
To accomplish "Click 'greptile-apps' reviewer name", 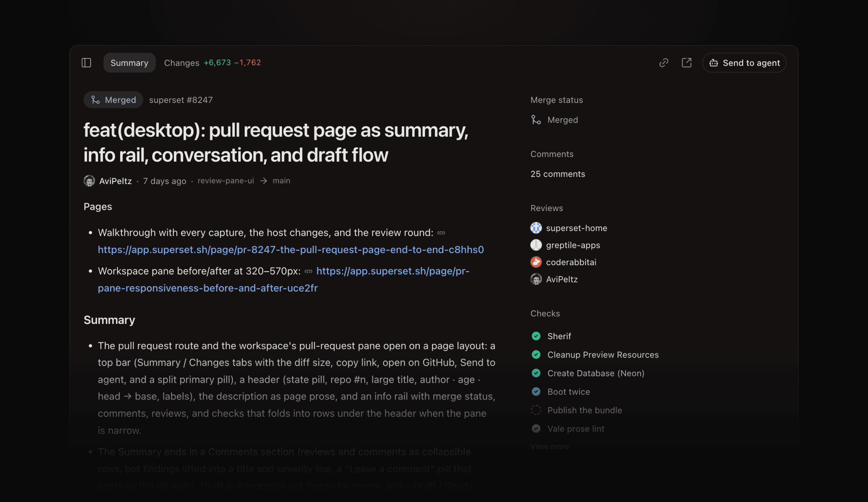I will click(x=573, y=245).
